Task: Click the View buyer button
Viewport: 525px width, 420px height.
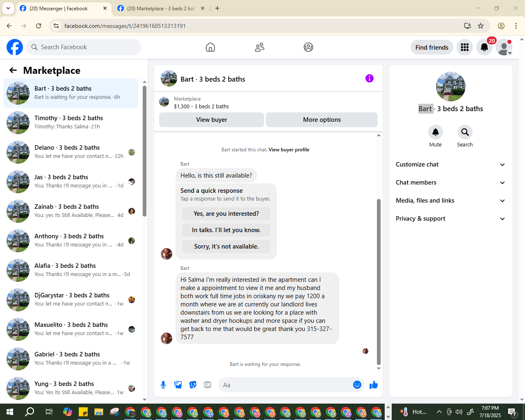Action: pyautogui.click(x=212, y=120)
